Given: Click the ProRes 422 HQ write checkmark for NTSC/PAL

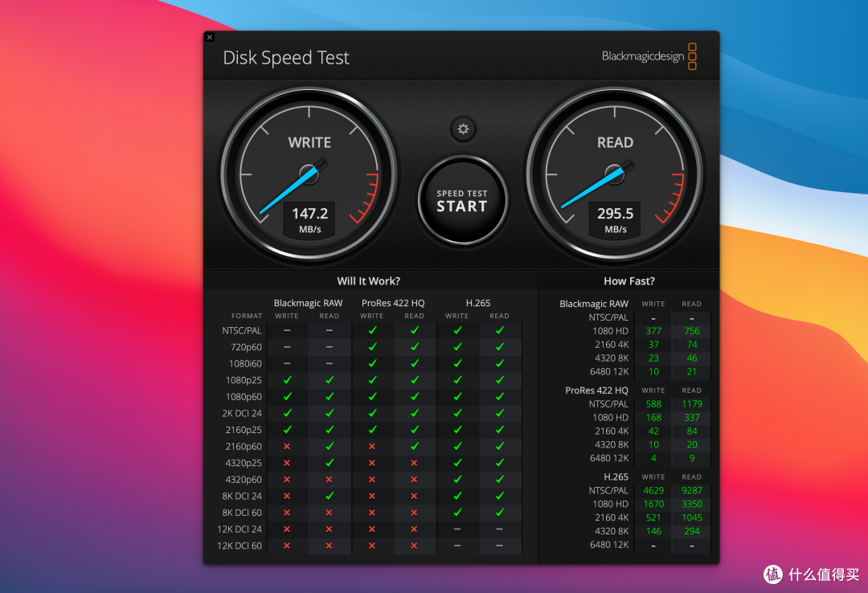Looking at the screenshot, I should pyautogui.click(x=372, y=330).
